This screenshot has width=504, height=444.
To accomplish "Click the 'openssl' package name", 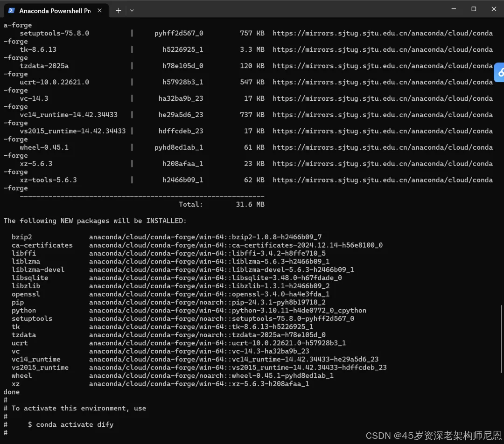I will click(x=26, y=294).
